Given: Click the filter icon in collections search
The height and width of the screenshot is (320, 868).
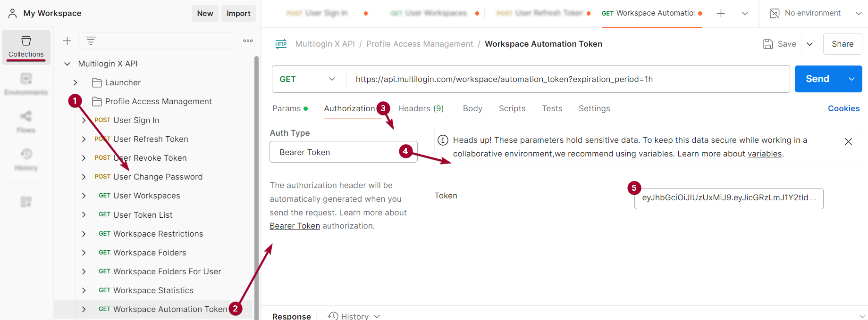Looking at the screenshot, I should click(91, 41).
